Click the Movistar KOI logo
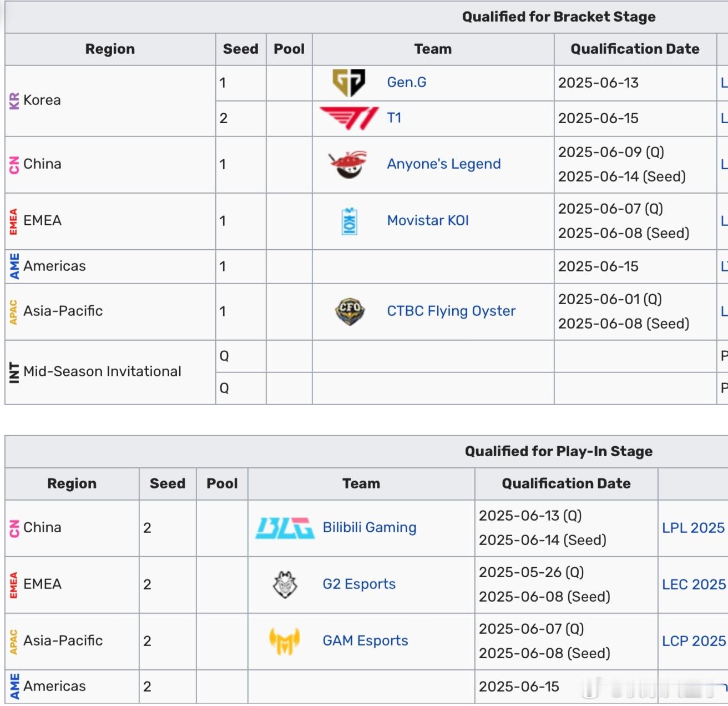Screen dimensions: 728x706 coord(349,221)
